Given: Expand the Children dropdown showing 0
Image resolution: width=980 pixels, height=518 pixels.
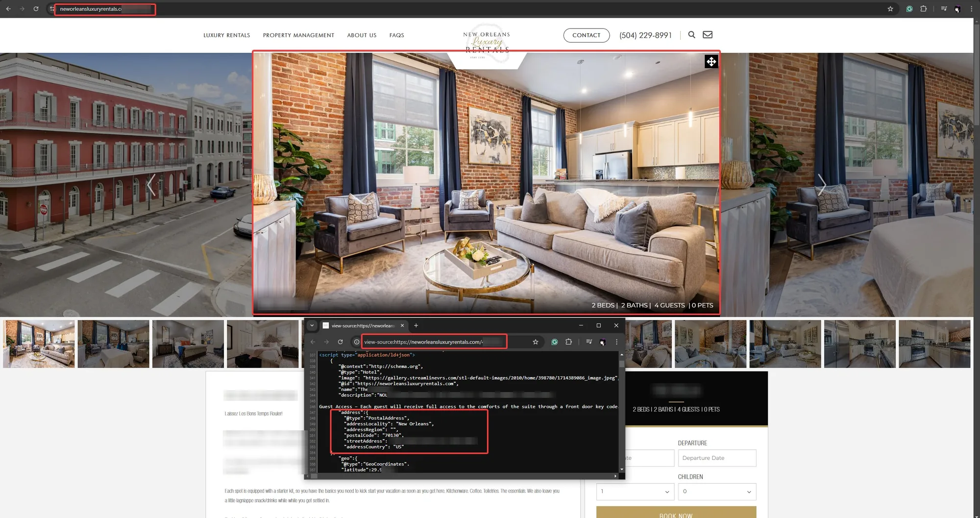Looking at the screenshot, I should (717, 492).
